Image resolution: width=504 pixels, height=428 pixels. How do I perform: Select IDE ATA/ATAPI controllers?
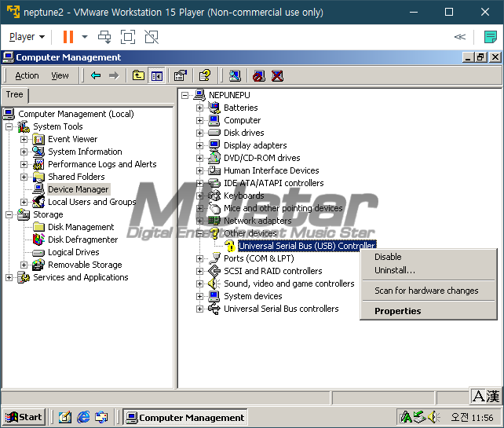273,183
